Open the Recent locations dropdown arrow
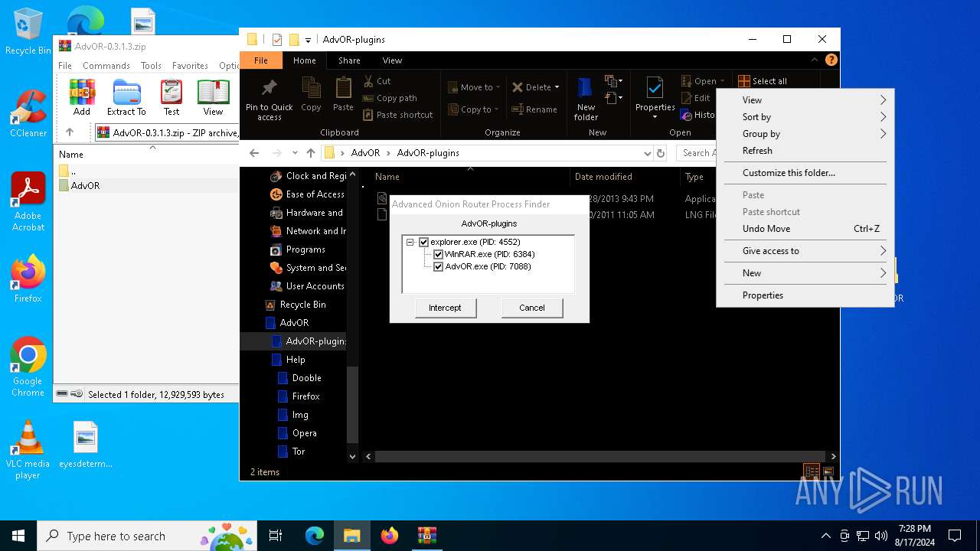 [x=295, y=153]
